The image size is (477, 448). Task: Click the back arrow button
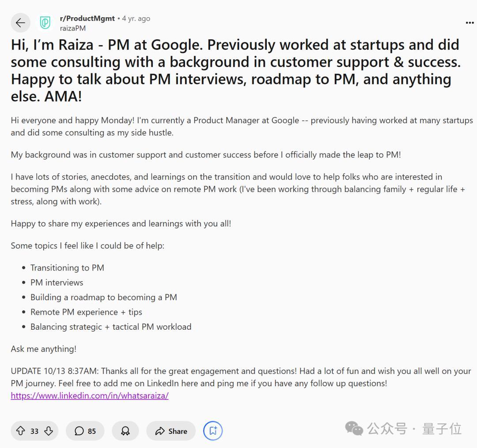point(20,23)
